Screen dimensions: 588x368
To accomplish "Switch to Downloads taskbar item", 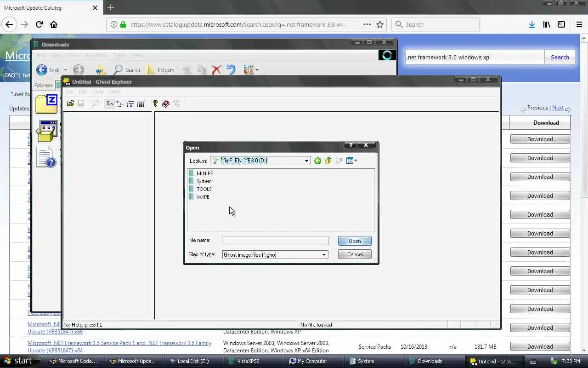I will 430,361.
